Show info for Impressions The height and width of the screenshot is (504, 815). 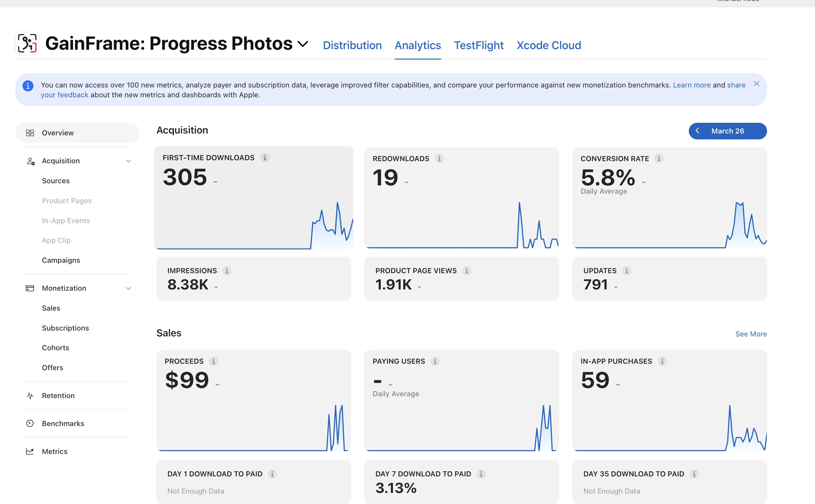point(227,271)
